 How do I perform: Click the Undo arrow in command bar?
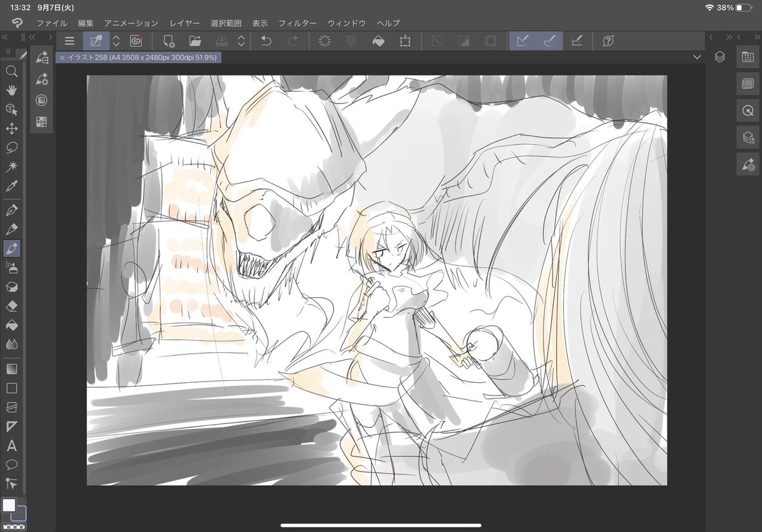(x=266, y=41)
